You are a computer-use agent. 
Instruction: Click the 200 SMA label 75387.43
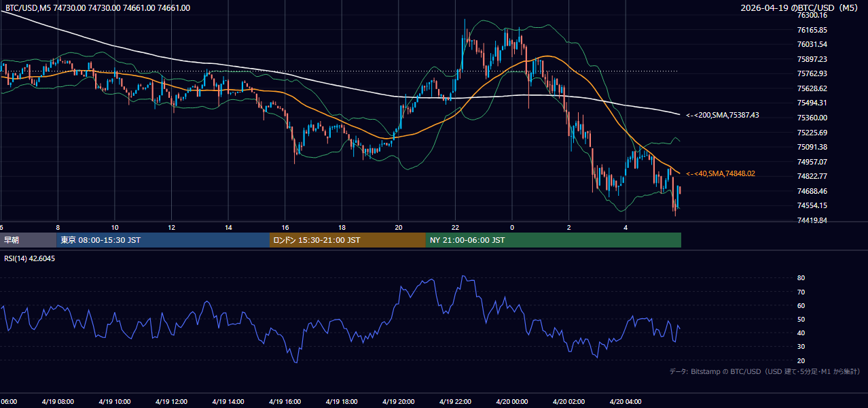coord(722,115)
